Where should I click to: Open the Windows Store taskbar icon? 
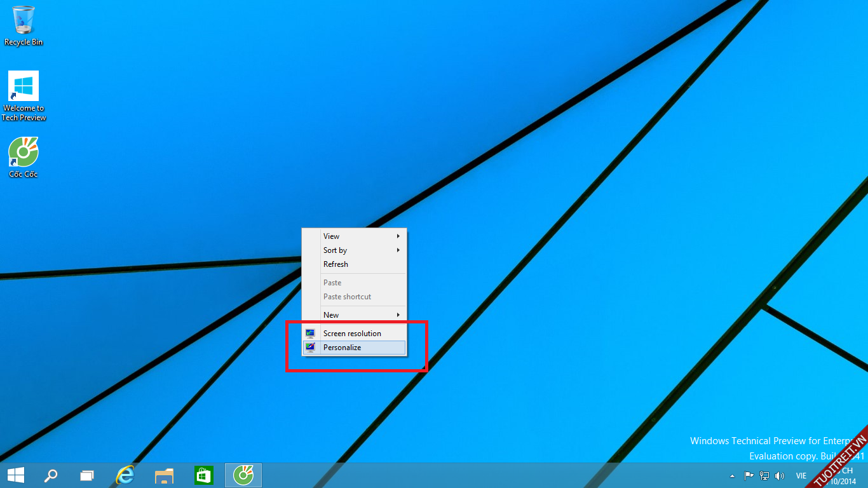point(203,475)
